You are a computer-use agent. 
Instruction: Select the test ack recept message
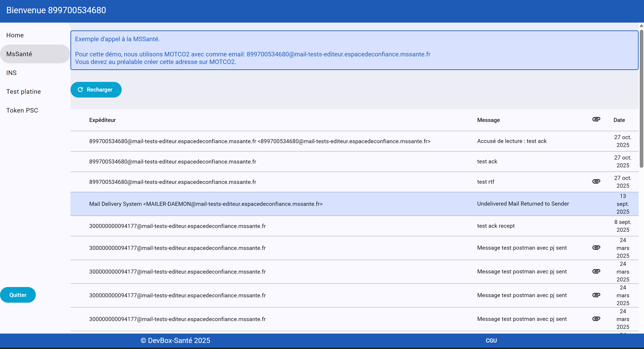(x=495, y=226)
